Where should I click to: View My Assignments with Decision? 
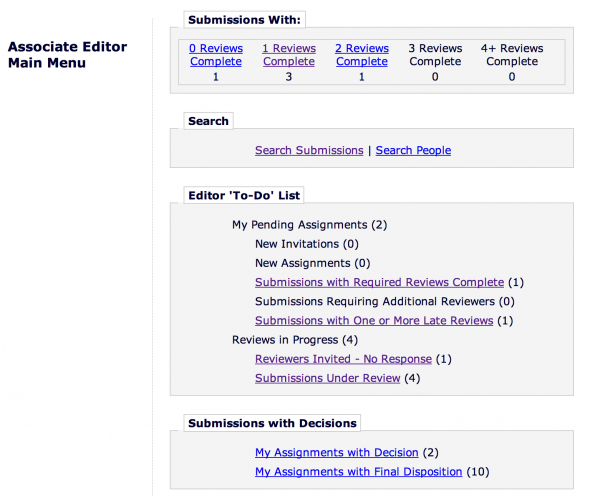click(336, 452)
